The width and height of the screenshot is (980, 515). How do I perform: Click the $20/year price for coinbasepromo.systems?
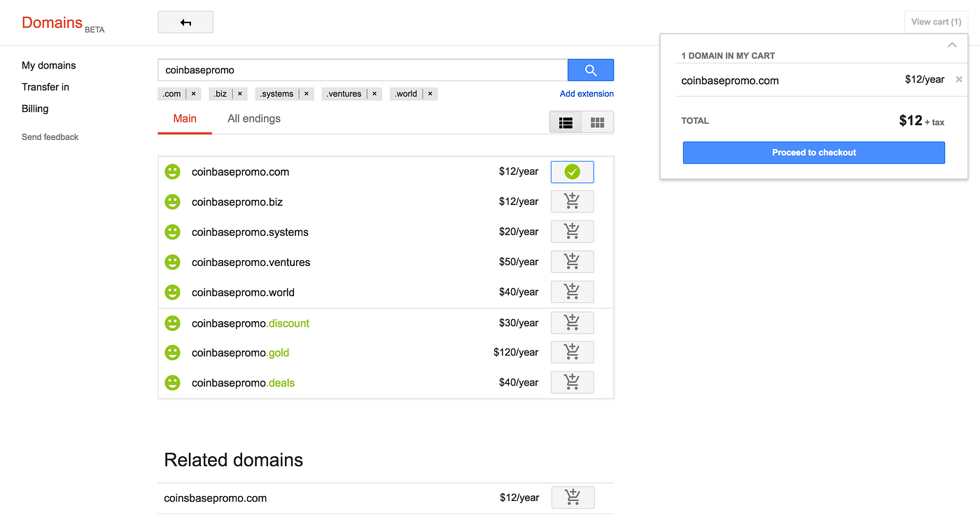point(519,232)
